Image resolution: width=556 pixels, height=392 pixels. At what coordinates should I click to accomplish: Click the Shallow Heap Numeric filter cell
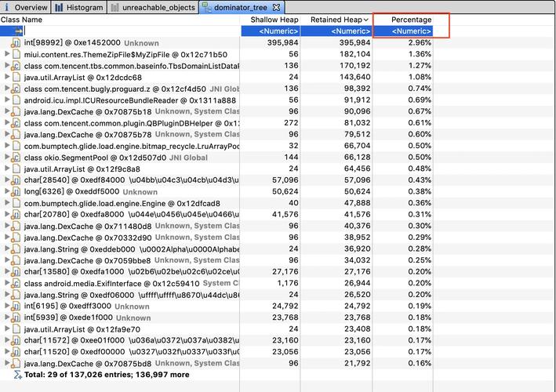click(x=271, y=31)
